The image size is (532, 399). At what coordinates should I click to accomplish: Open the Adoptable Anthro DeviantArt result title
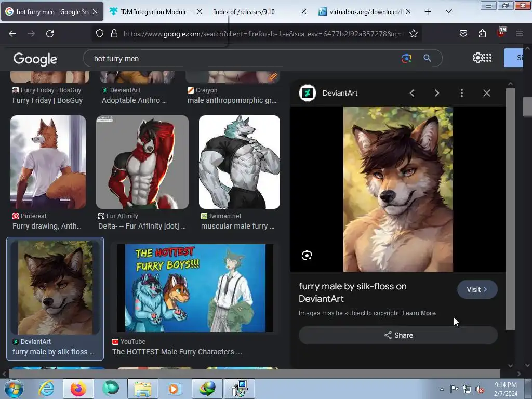point(134,100)
